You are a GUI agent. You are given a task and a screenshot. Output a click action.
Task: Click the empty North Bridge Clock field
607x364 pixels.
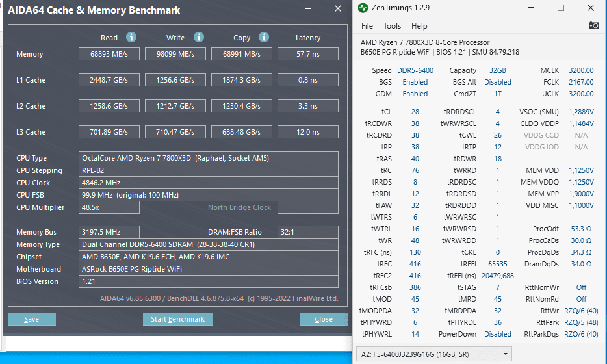308,207
